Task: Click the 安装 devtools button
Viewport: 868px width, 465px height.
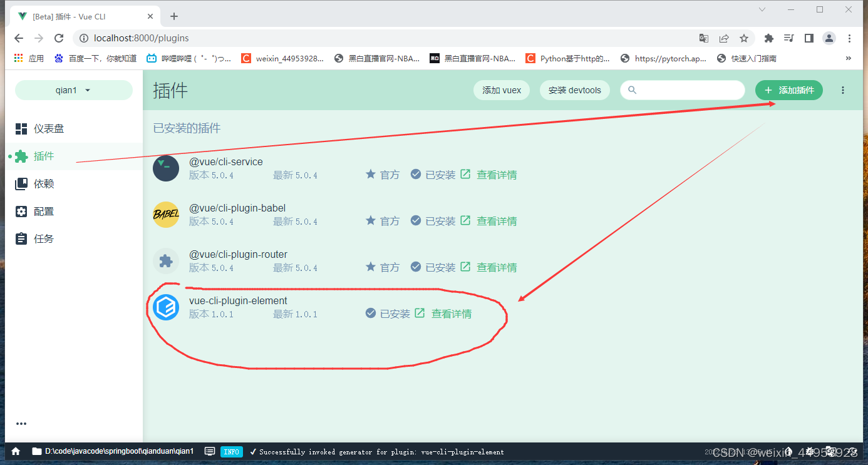Action: 575,90
